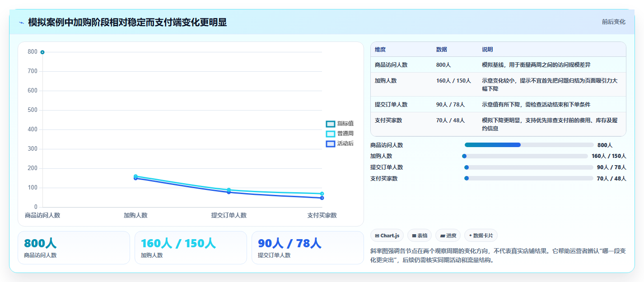
Task: Click the lightning icon beside the card title
Action: pyautogui.click(x=21, y=22)
